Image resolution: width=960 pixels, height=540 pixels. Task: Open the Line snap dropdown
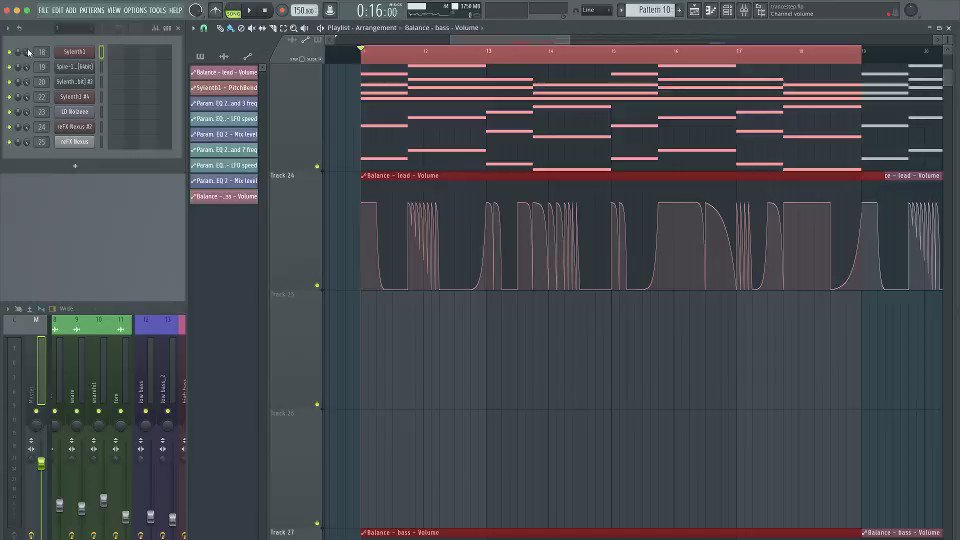click(x=596, y=10)
